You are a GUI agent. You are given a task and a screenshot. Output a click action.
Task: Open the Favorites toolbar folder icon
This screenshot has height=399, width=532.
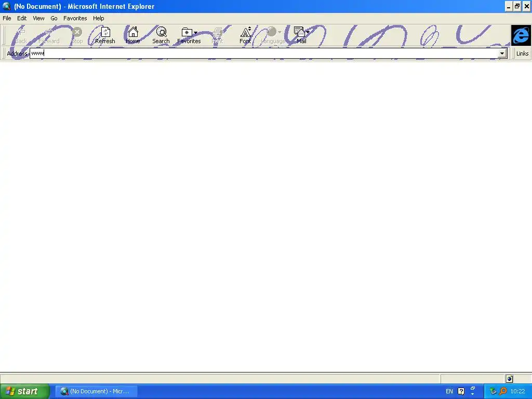(187, 32)
